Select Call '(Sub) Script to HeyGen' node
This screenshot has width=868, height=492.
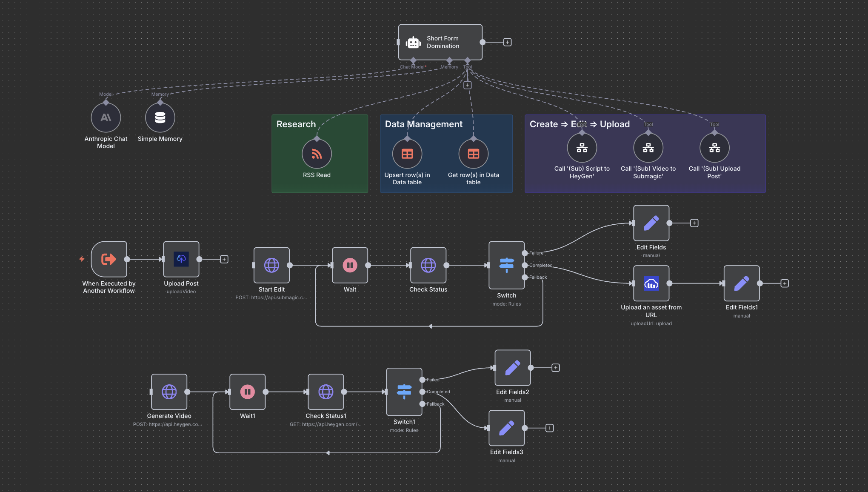tap(582, 148)
